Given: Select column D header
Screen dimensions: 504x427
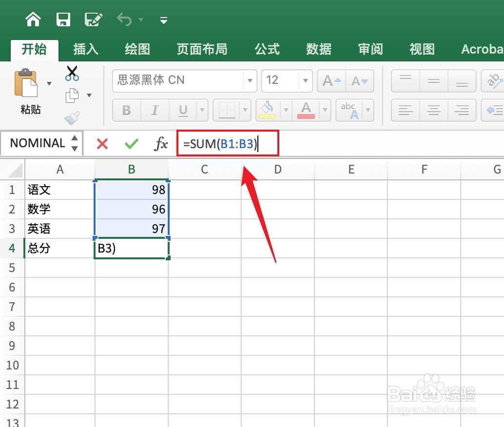Looking at the screenshot, I should (x=278, y=169).
